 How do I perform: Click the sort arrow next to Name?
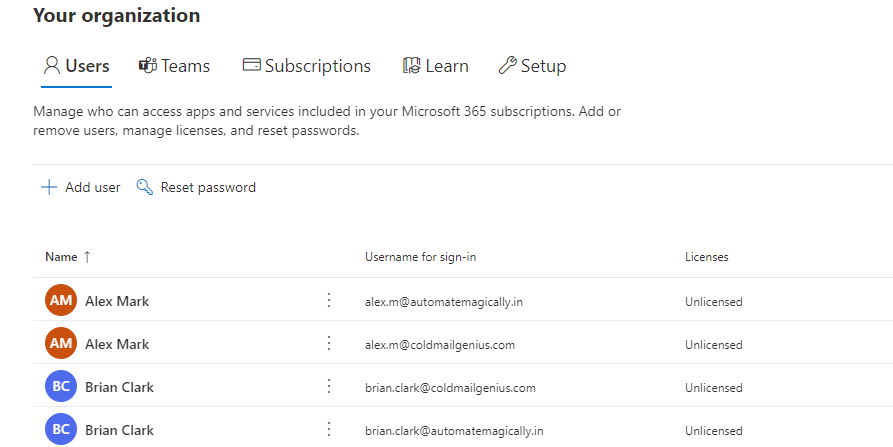87,257
